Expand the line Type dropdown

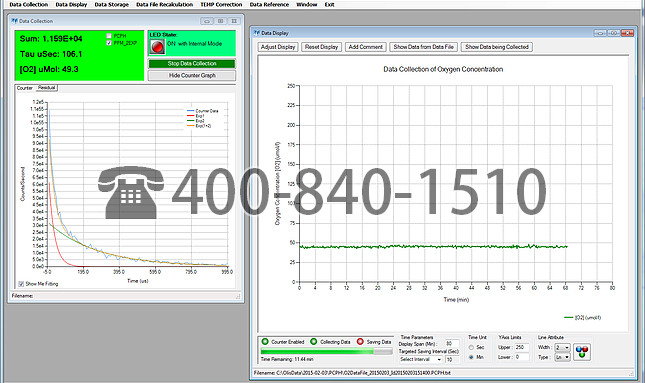click(x=562, y=357)
